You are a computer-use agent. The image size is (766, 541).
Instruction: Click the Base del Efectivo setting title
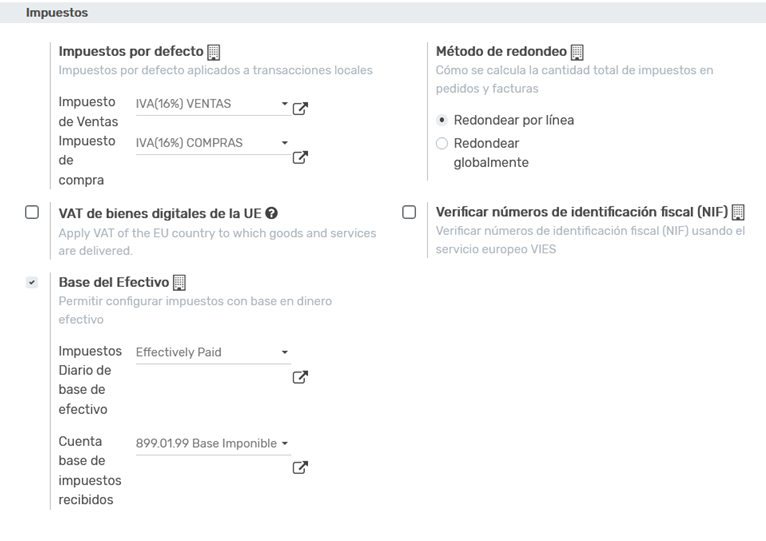coord(113,283)
